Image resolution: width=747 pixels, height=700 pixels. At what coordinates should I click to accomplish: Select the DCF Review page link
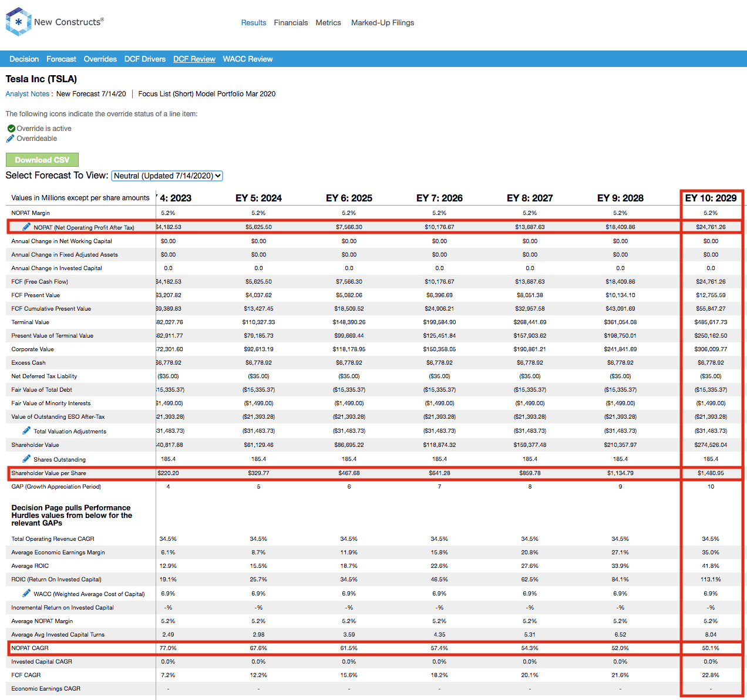(x=194, y=59)
